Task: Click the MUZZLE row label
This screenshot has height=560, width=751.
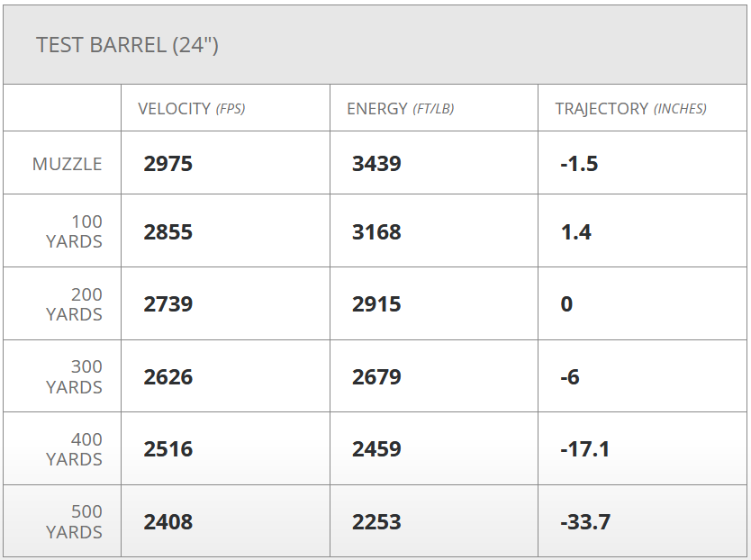Action: coord(68,164)
